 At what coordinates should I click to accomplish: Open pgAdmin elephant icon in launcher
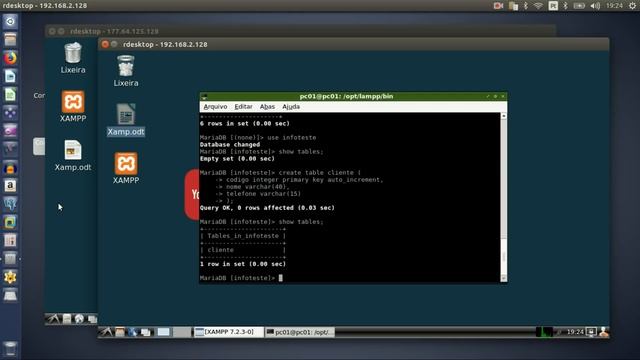[10, 204]
